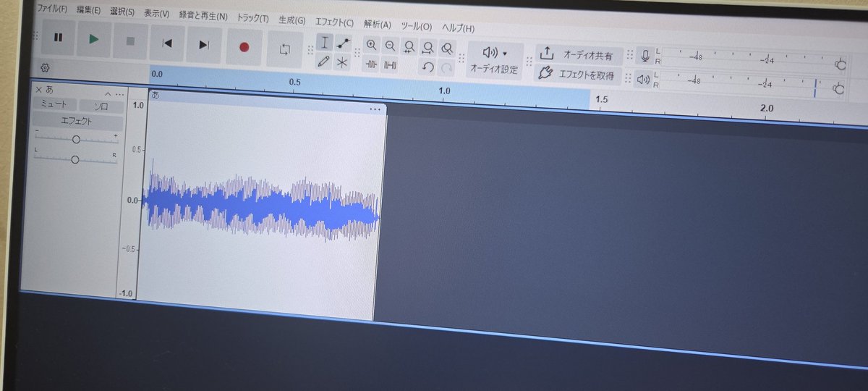This screenshot has height=391, width=868.
Task: Zoom in with the magnifier plus icon
Action: [371, 46]
